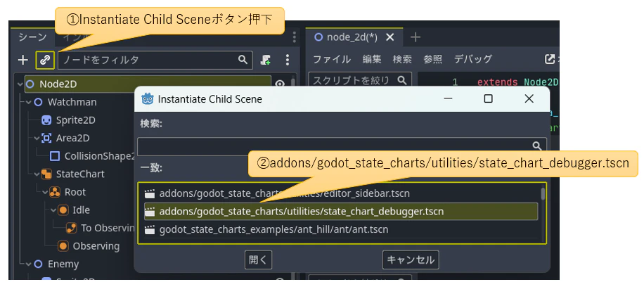The image size is (644, 282).
Task: Click scene file icon beside ant.tscn
Action: coord(150,229)
